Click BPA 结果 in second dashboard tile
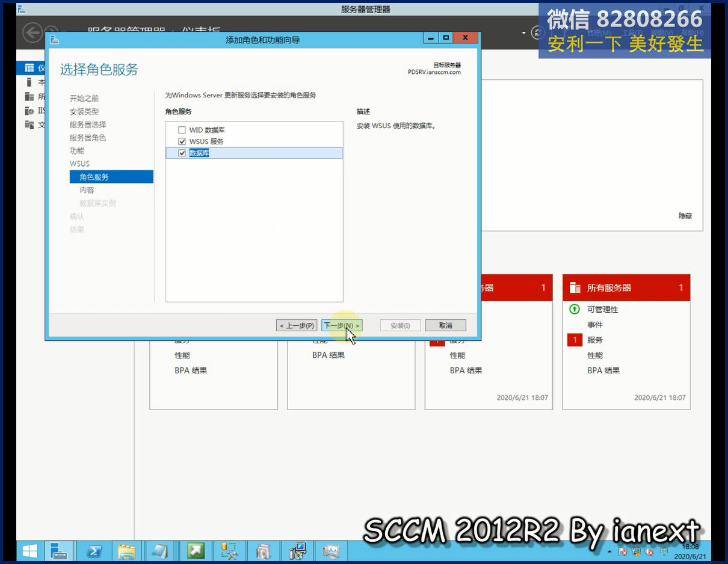 coord(329,355)
